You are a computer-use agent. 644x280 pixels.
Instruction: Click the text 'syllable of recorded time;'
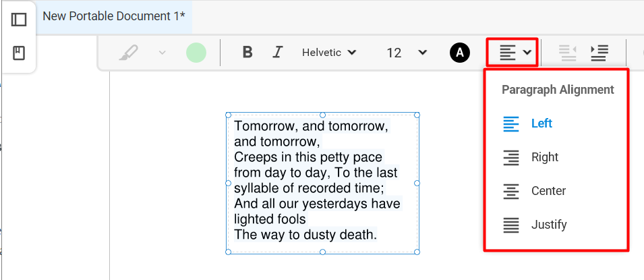(x=309, y=188)
